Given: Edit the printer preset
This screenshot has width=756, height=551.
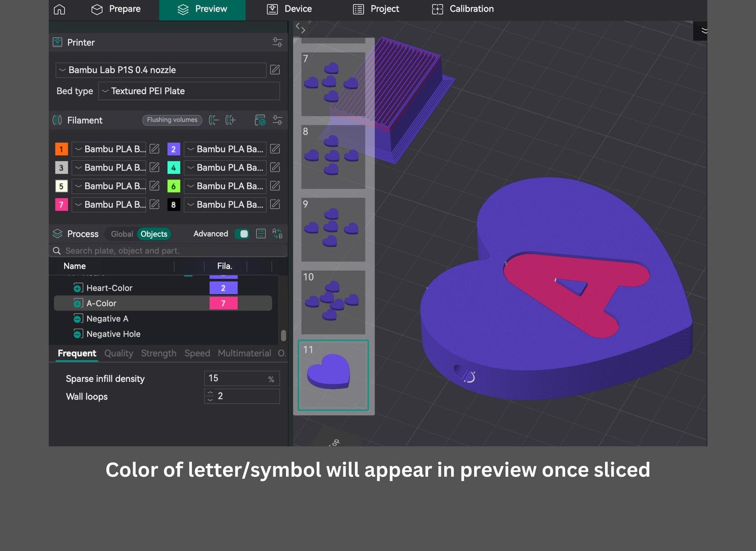Looking at the screenshot, I should coord(275,70).
